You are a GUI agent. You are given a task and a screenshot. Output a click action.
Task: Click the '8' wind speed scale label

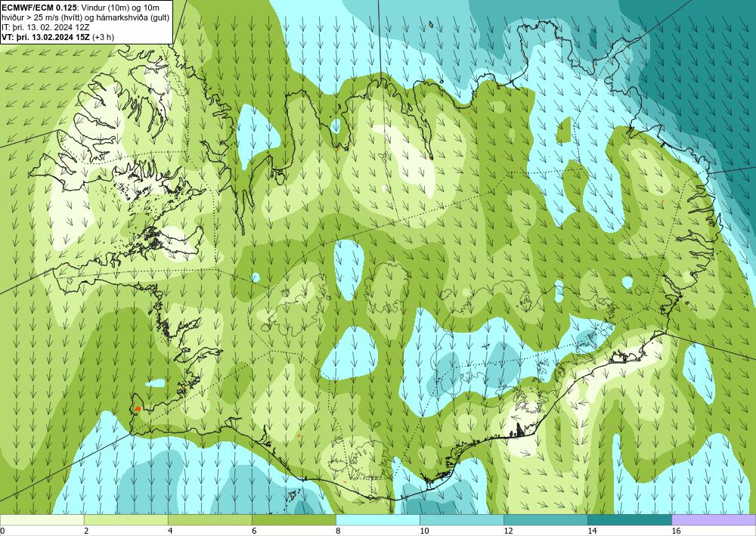coord(338,531)
